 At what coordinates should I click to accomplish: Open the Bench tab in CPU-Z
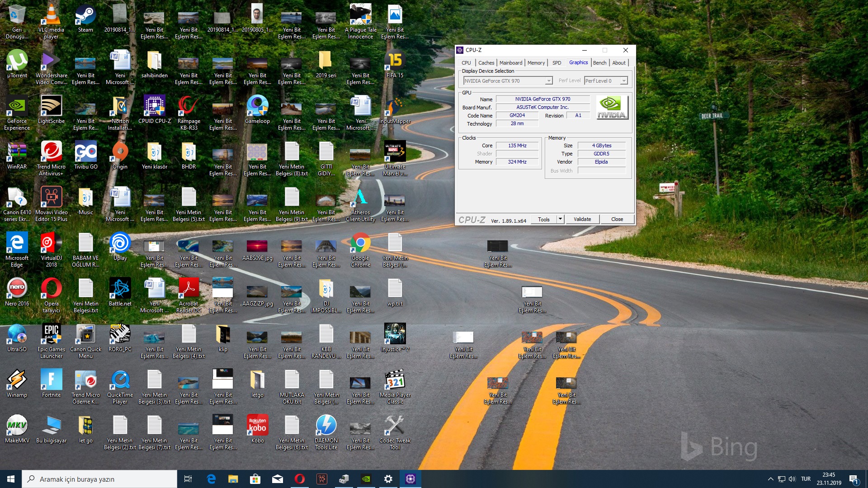pos(599,63)
